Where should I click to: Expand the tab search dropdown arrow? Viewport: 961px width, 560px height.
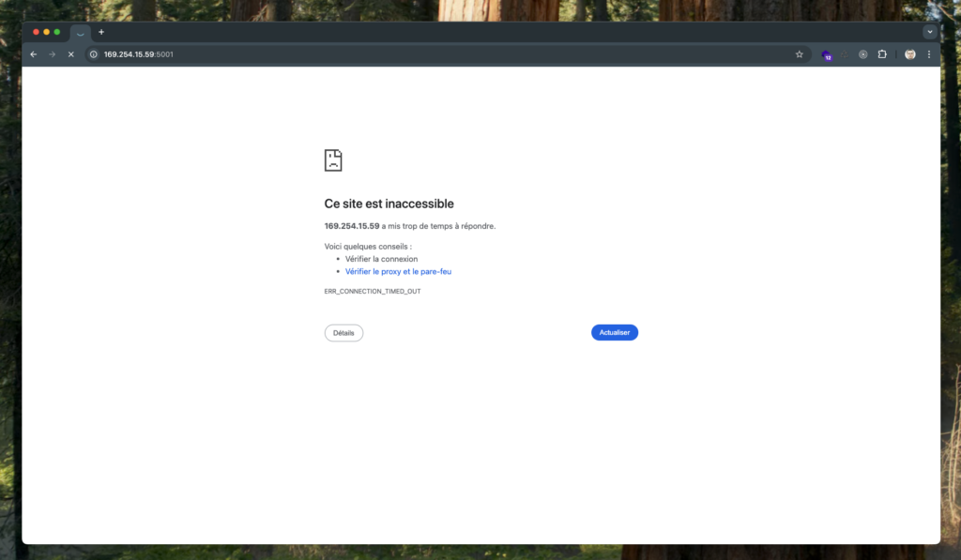click(x=929, y=32)
